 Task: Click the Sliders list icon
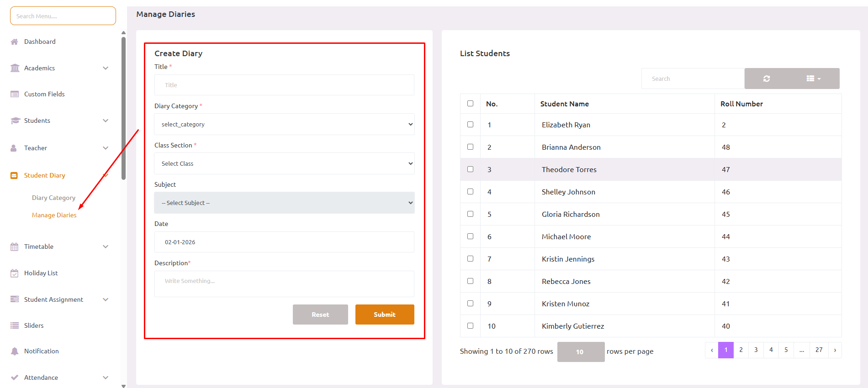click(15, 325)
